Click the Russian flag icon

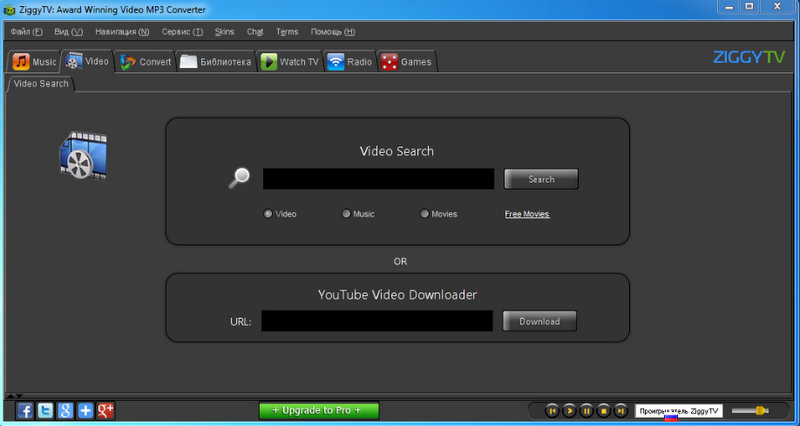[671, 417]
